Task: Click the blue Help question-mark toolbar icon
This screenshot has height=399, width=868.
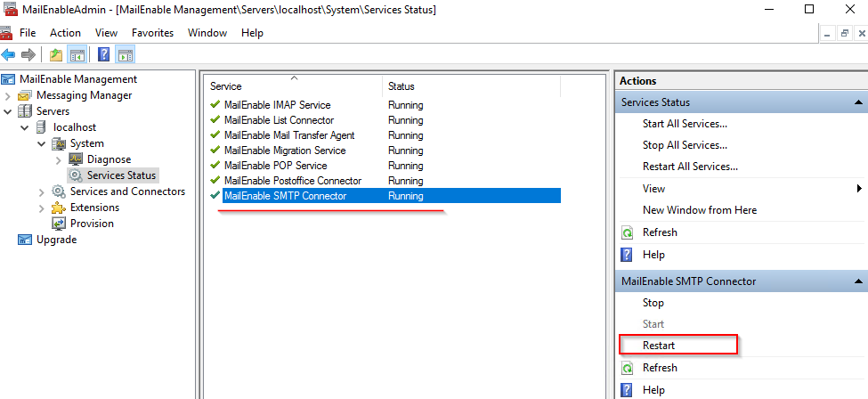Action: (104, 55)
